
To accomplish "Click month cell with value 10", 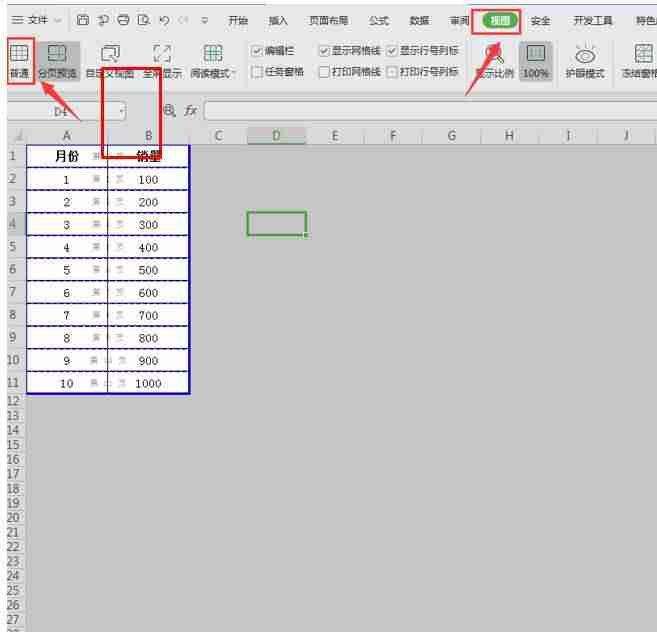I will (67, 383).
